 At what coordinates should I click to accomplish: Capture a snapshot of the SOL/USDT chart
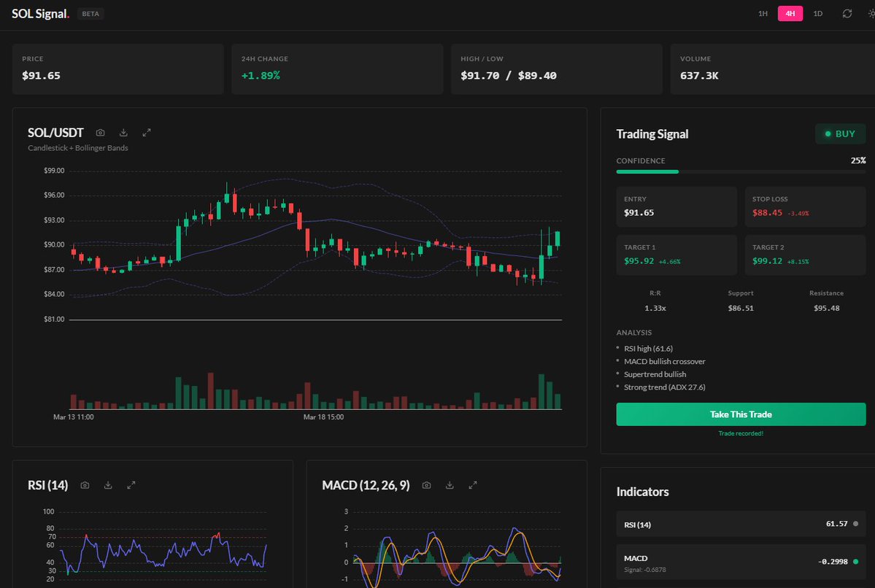101,133
